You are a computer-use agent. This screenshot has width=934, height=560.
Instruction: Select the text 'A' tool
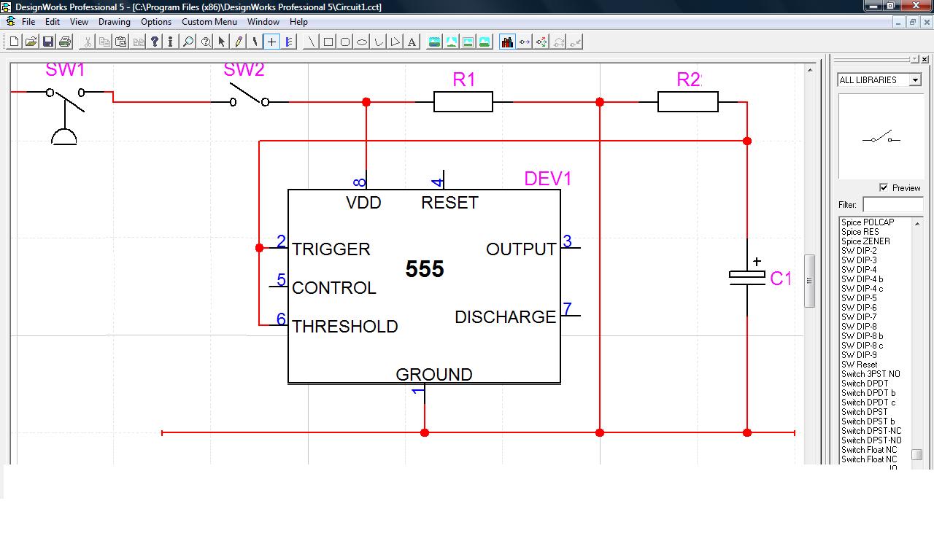pyautogui.click(x=412, y=42)
